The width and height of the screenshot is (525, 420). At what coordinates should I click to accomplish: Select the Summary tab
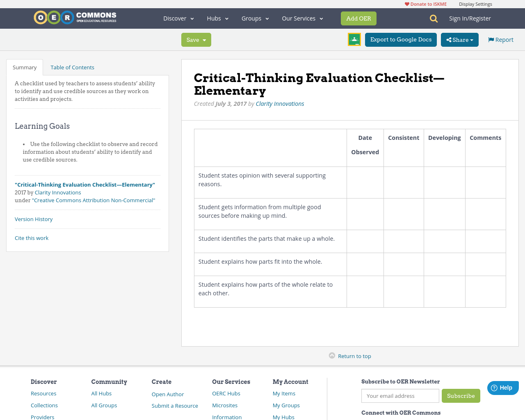(x=24, y=66)
